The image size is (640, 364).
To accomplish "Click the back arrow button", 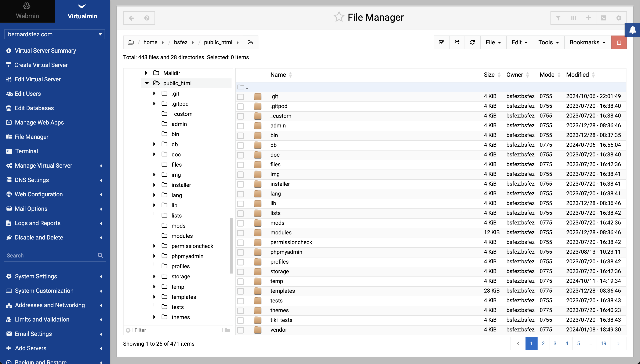I will click(x=131, y=18).
